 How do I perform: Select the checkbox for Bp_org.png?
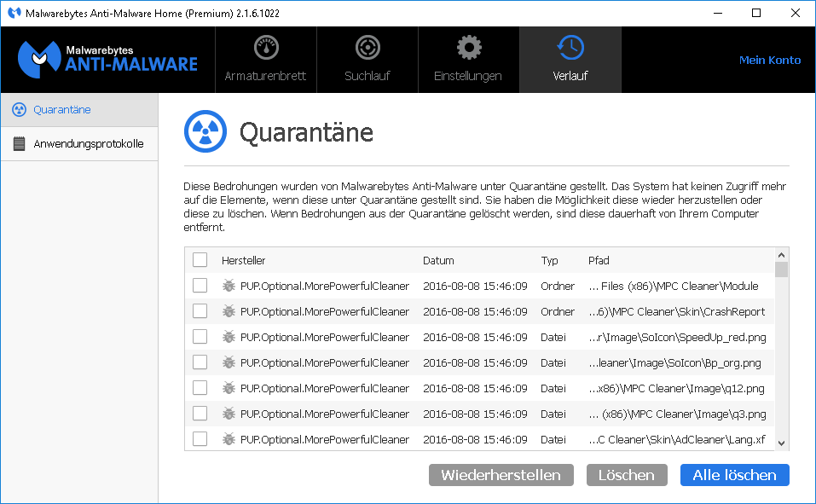click(200, 362)
